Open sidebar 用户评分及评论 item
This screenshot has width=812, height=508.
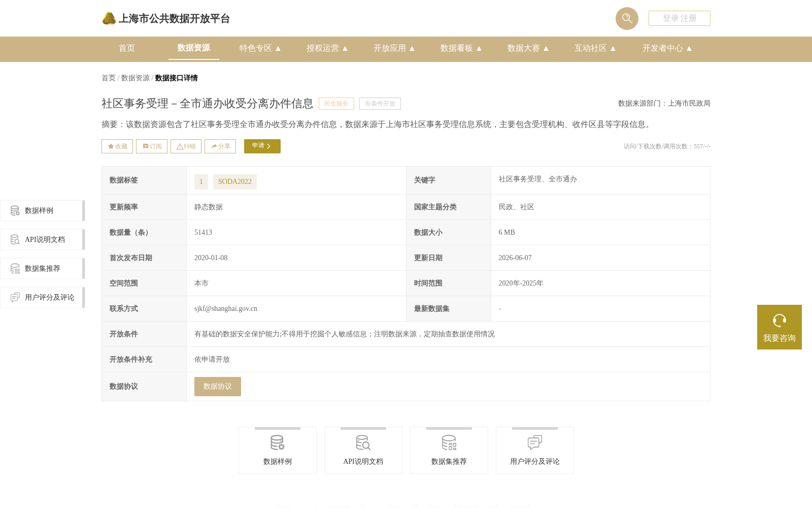43,298
